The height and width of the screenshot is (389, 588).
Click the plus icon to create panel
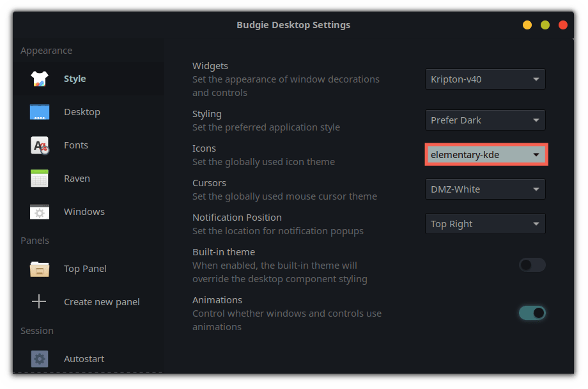pos(39,302)
